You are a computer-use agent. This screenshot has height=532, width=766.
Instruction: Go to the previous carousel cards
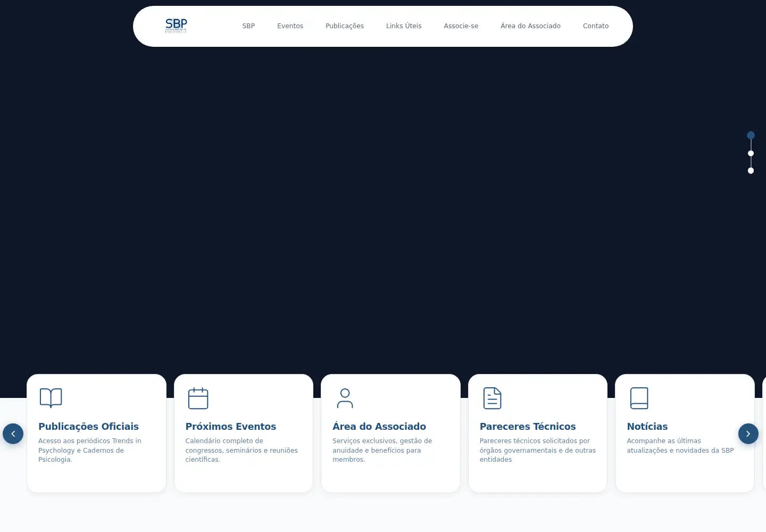coord(13,434)
